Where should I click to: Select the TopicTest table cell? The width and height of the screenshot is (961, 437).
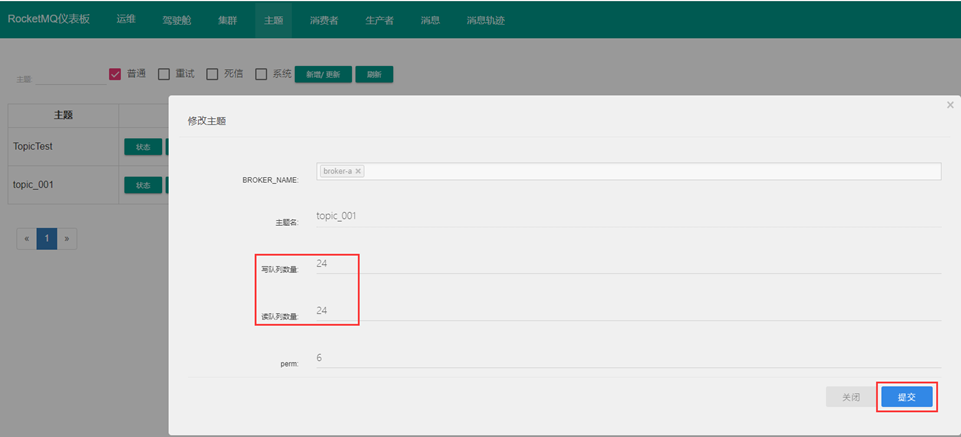pyautogui.click(x=63, y=146)
